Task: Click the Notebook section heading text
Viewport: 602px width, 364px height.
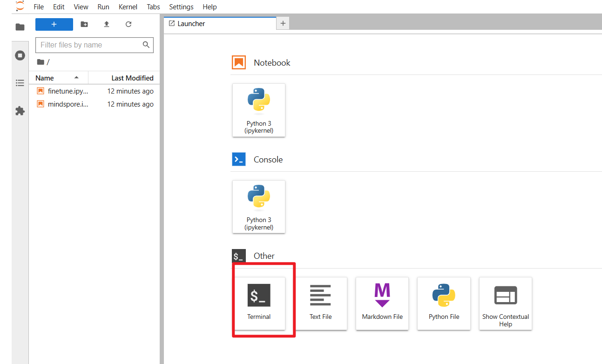Action: pyautogui.click(x=272, y=63)
